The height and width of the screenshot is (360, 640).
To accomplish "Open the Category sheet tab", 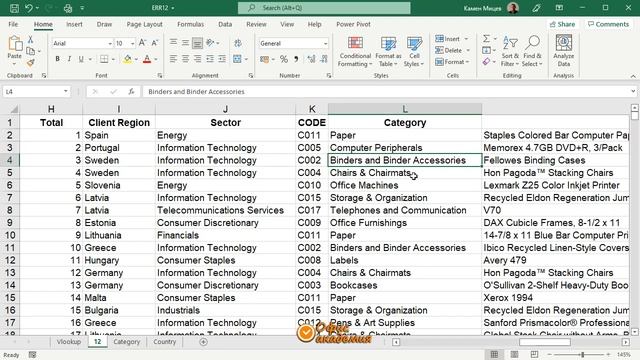I will tap(127, 342).
